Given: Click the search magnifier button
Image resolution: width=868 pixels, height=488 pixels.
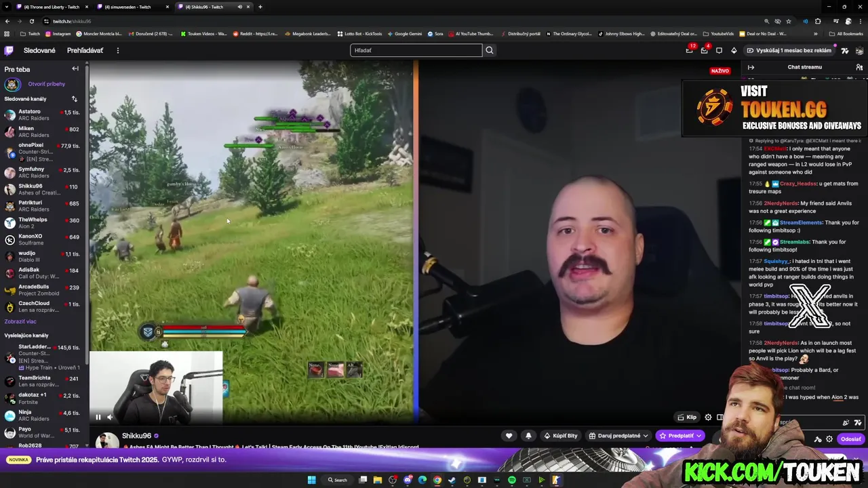Looking at the screenshot, I should tap(490, 50).
